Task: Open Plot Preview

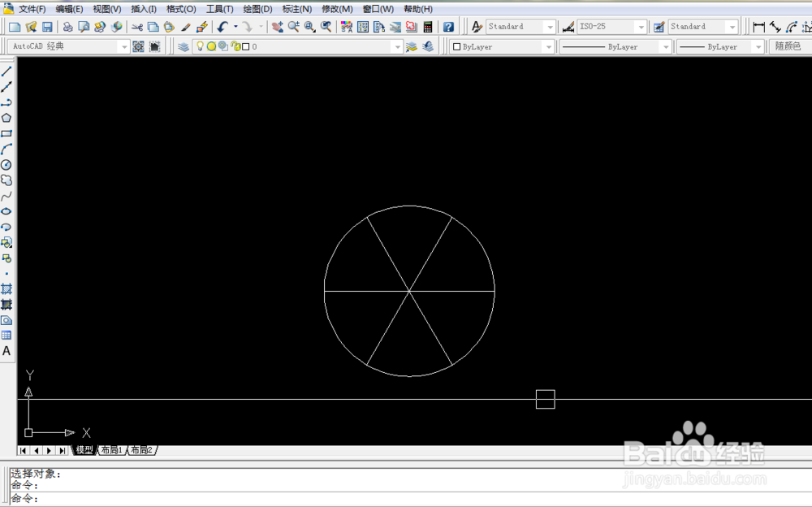Action: [84, 27]
